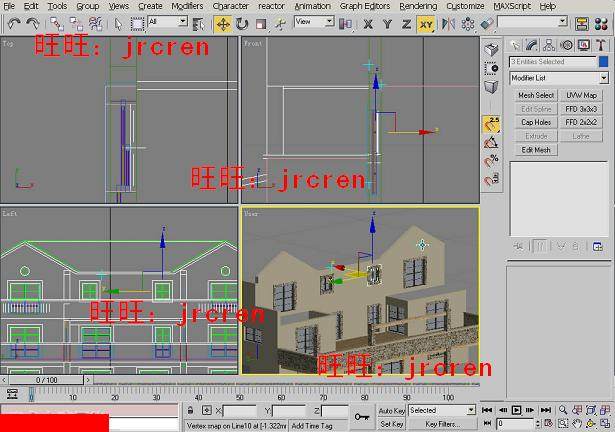
Task: Click the time slider showing 0 / 100
Action: [x=47, y=380]
